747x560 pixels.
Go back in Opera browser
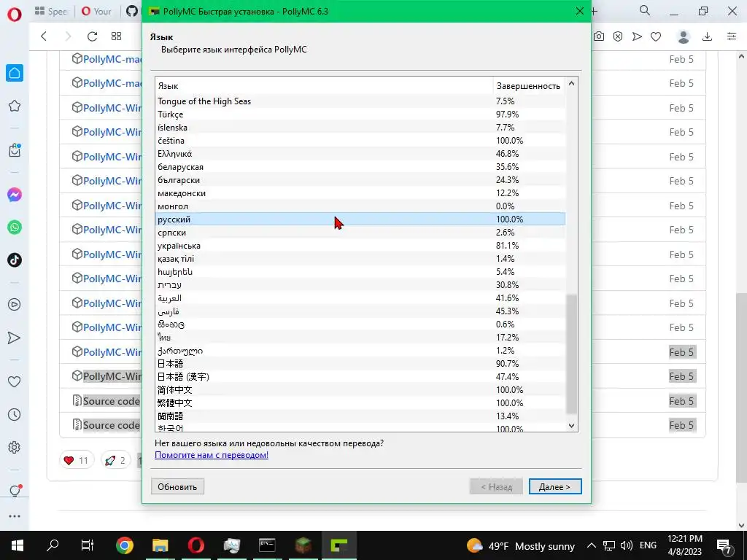pyautogui.click(x=44, y=36)
